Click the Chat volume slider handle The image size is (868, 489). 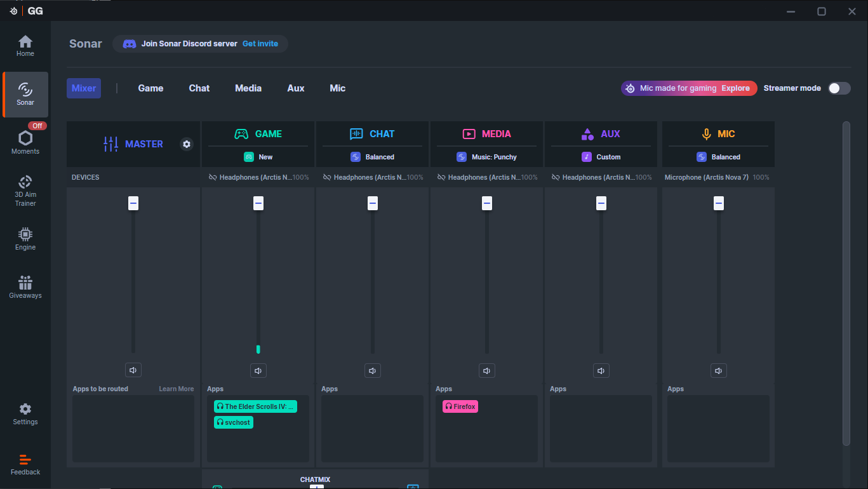point(373,203)
